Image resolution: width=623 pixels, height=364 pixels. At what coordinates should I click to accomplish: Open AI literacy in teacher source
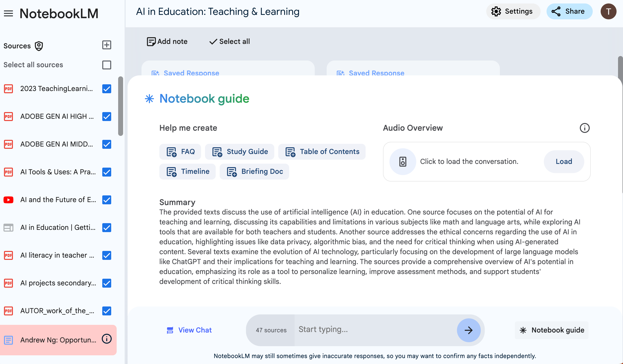coord(57,255)
